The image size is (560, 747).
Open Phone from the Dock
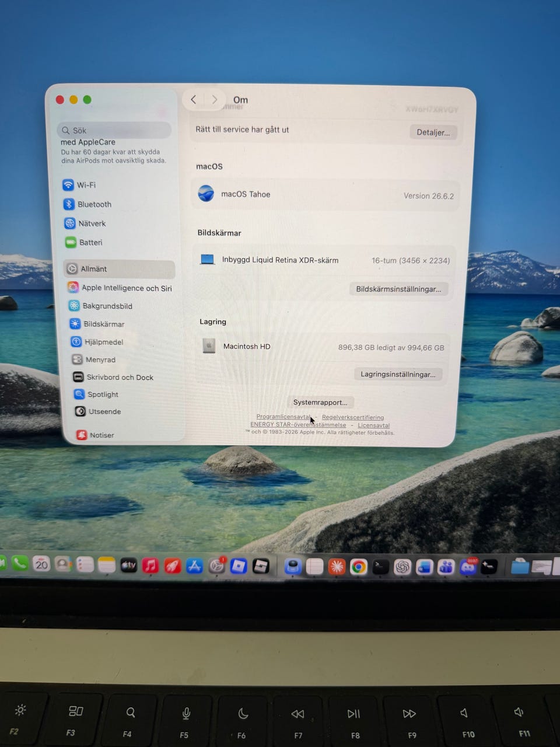[x=19, y=564]
